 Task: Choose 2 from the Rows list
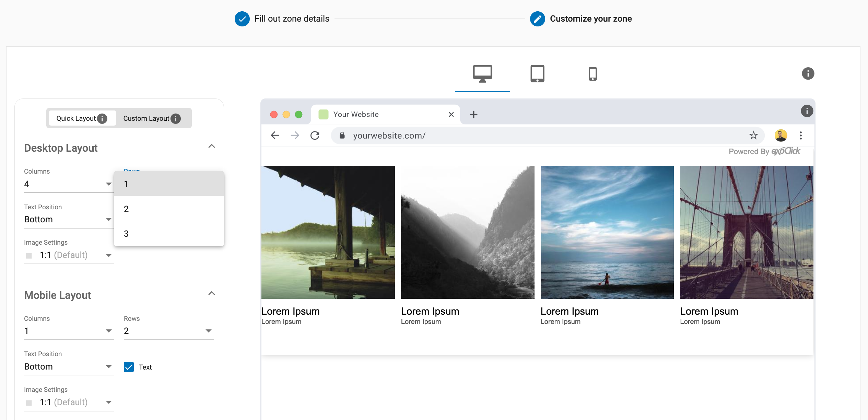tap(168, 209)
